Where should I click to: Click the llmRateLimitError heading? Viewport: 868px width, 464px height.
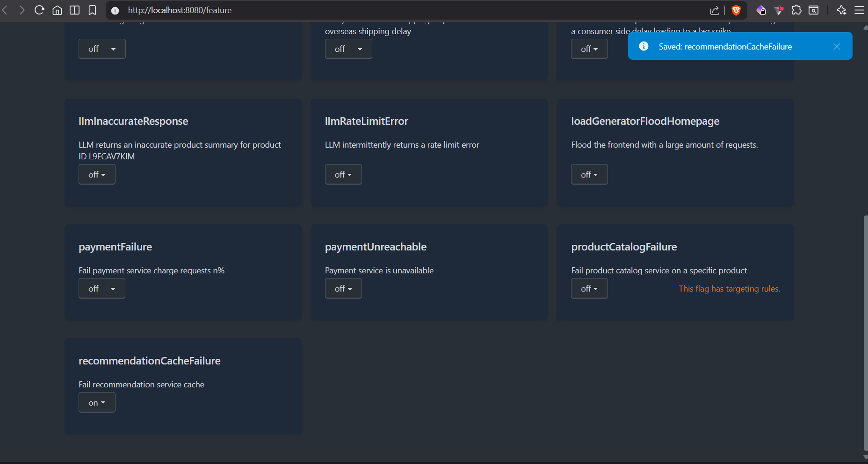coord(366,121)
